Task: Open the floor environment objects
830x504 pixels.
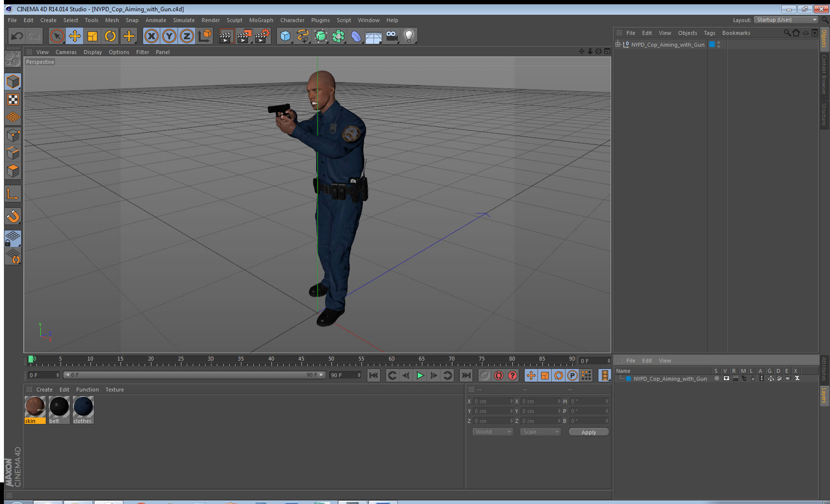Action: coord(374,36)
